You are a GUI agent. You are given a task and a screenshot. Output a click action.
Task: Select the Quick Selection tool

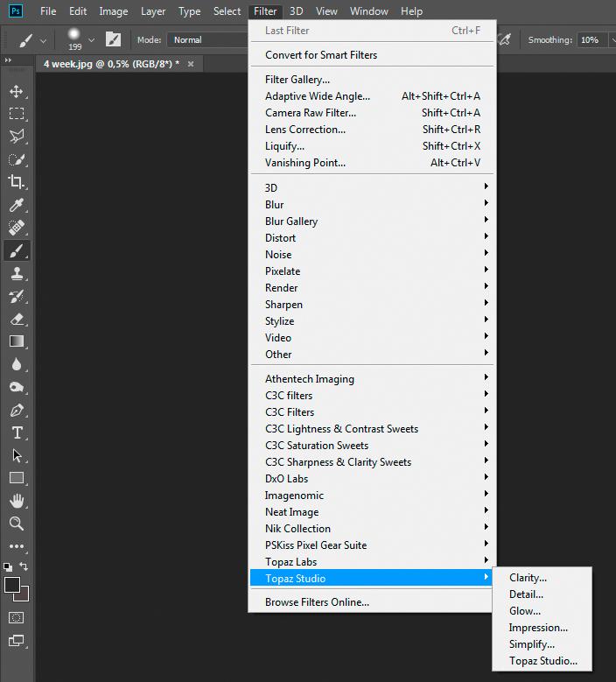[x=17, y=159]
